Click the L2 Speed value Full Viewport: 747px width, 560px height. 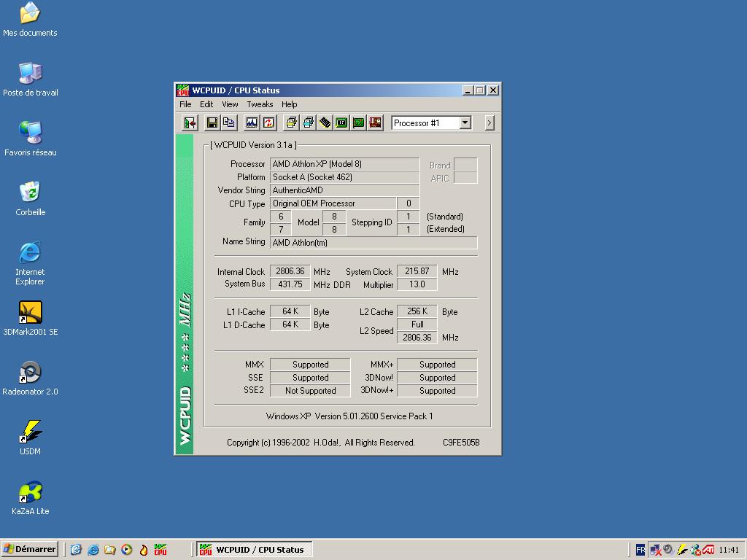pyautogui.click(x=417, y=324)
